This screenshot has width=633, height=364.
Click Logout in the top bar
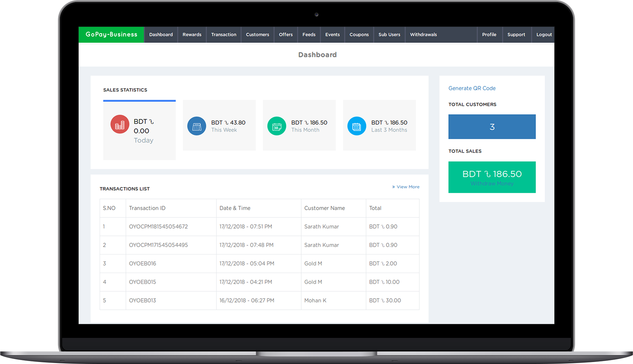pos(544,34)
